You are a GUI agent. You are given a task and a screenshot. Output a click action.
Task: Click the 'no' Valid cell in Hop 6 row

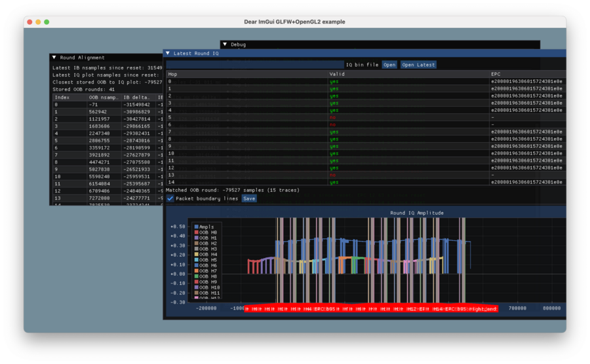coord(332,124)
